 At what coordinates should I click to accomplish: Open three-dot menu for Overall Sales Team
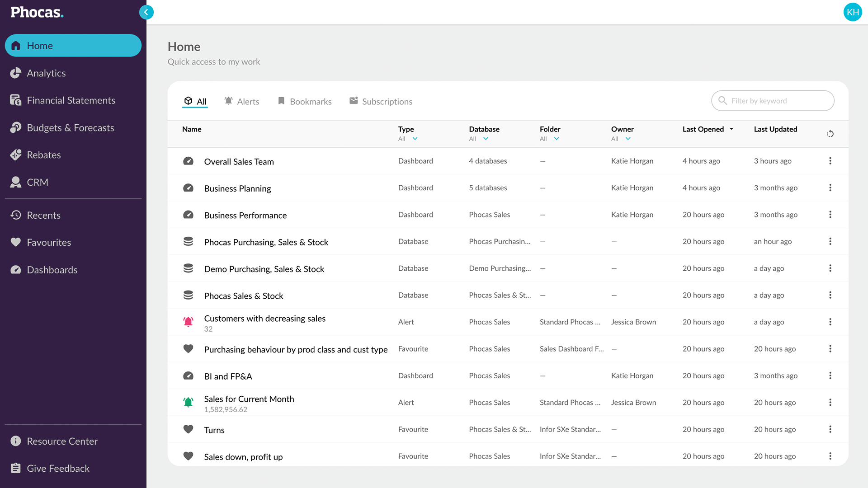[x=830, y=161]
